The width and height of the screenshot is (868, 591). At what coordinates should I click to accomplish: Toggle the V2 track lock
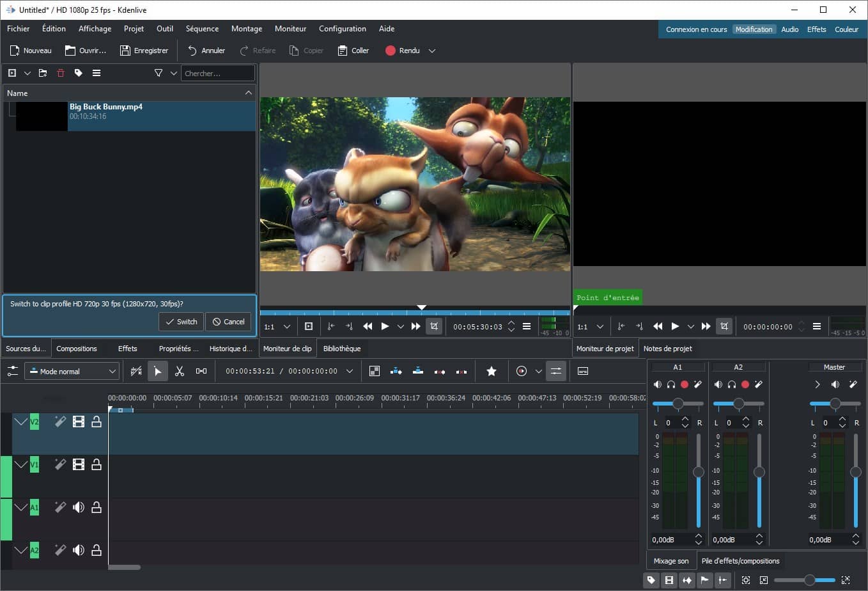[x=97, y=422]
